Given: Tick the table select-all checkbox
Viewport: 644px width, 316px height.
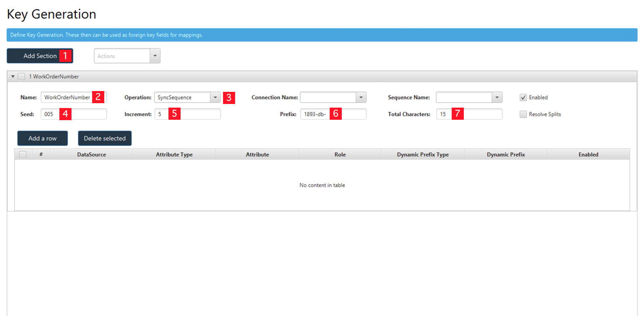Looking at the screenshot, I should click(23, 155).
